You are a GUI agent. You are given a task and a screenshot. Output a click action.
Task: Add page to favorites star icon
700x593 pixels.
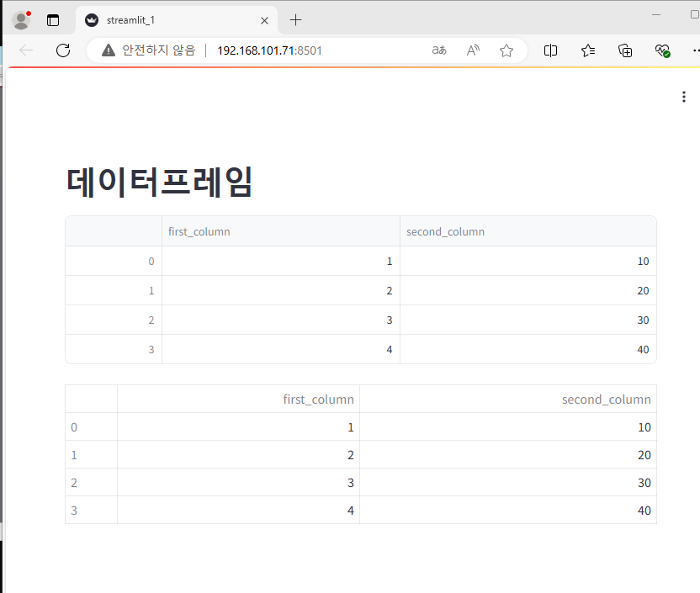(506, 50)
